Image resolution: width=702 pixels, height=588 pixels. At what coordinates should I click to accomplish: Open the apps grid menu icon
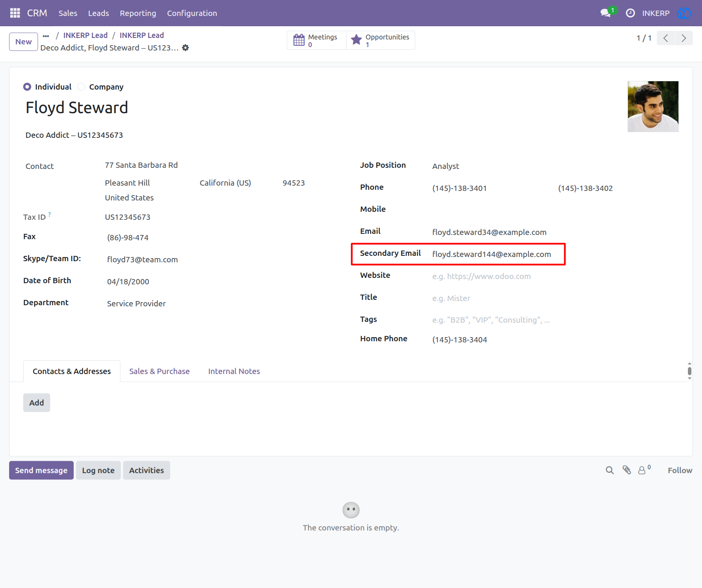pos(15,13)
